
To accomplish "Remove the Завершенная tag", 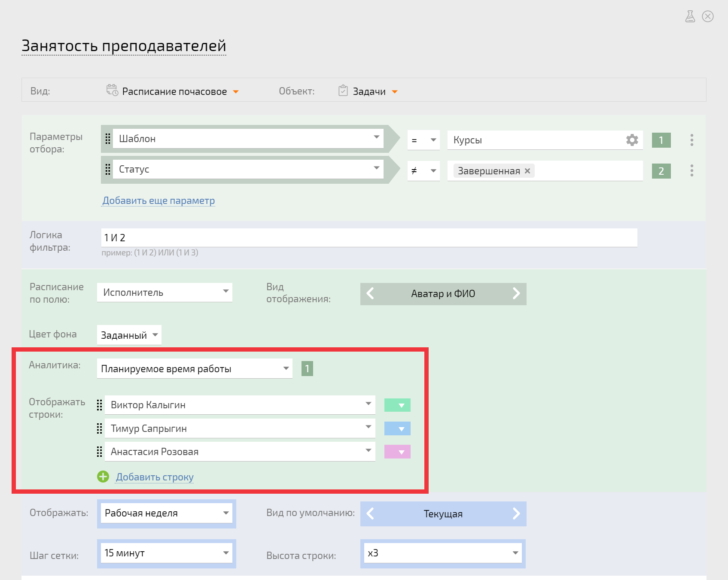I will (x=527, y=171).
